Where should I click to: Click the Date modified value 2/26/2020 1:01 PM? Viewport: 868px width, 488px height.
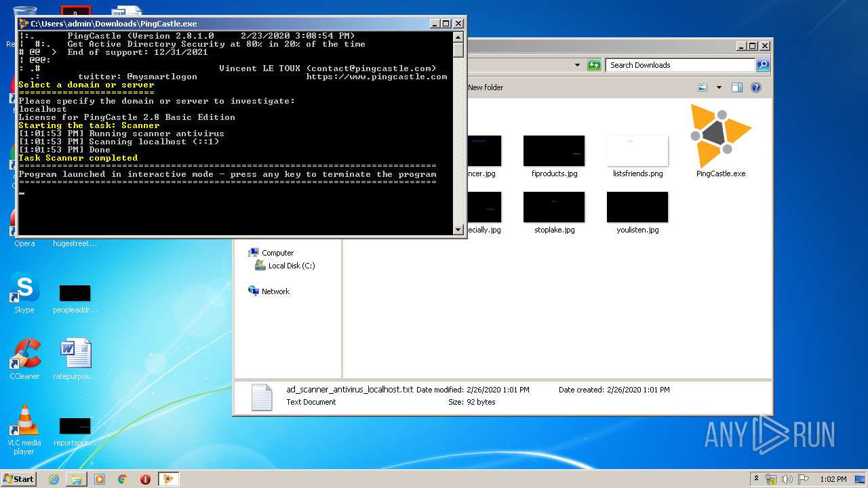coord(498,390)
